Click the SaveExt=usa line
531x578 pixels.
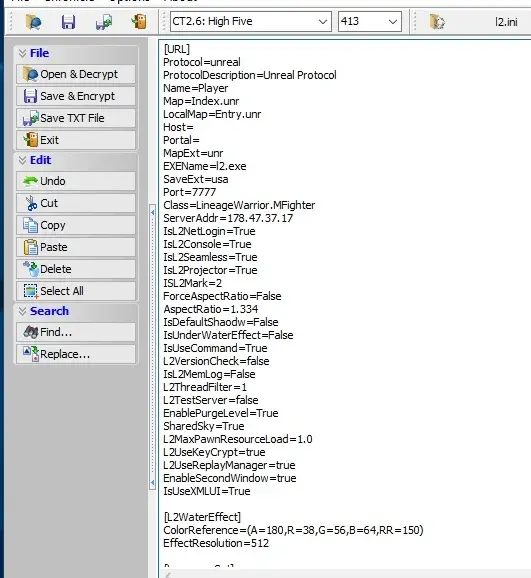(x=196, y=179)
